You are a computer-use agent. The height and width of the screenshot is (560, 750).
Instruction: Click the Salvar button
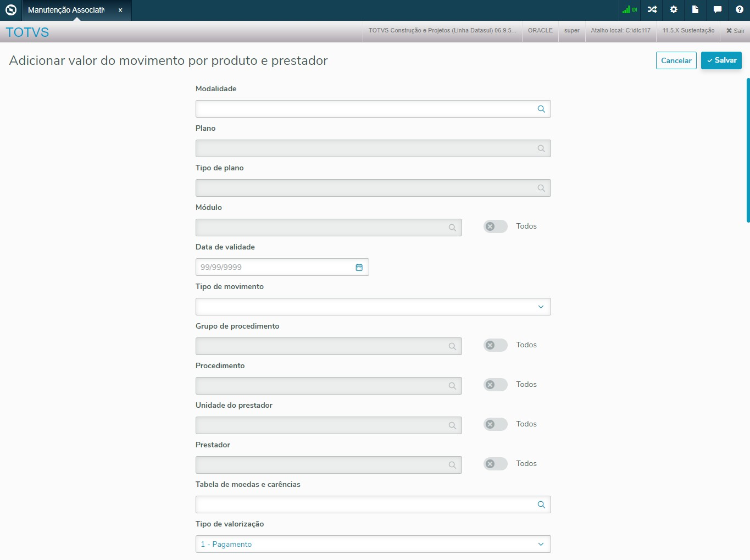(721, 60)
